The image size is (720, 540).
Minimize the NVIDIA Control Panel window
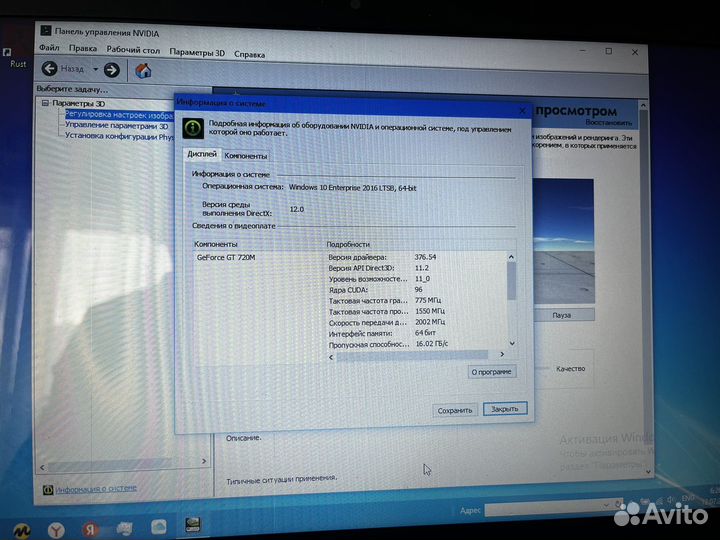[583, 50]
